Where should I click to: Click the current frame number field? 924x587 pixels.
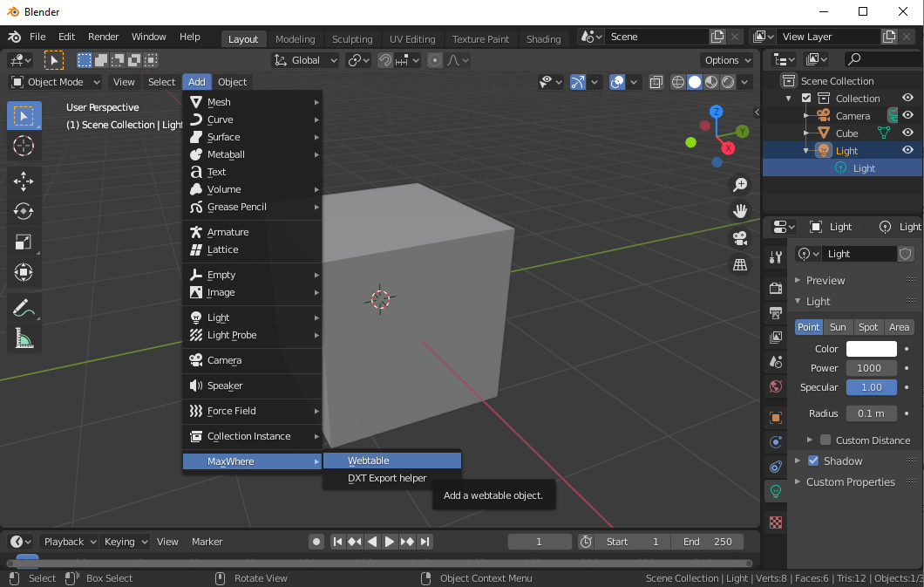(x=540, y=542)
